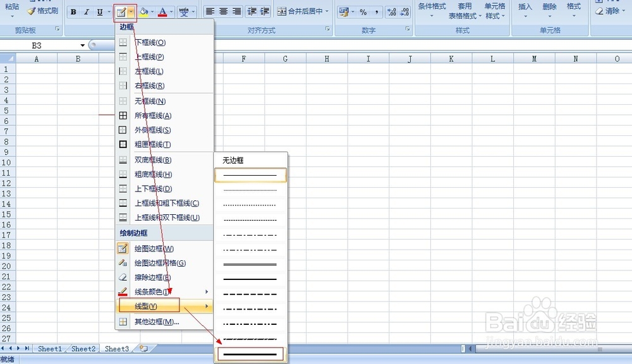Align text right in the ribbon

click(236, 11)
